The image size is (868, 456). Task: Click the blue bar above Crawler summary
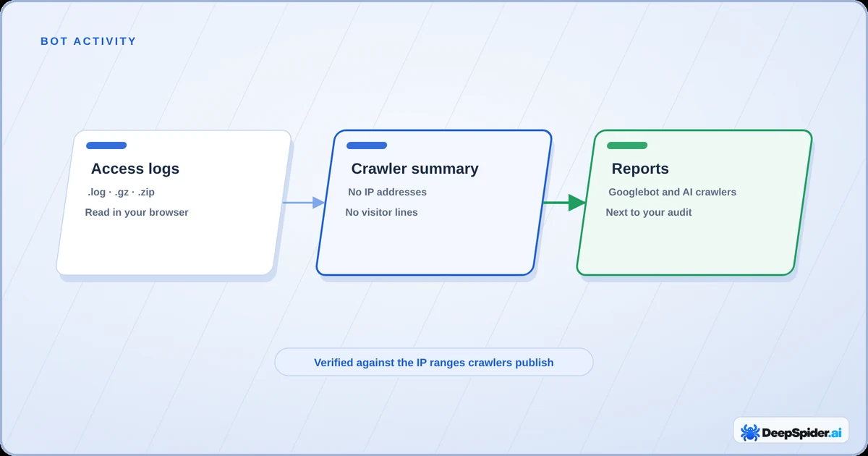coord(367,145)
